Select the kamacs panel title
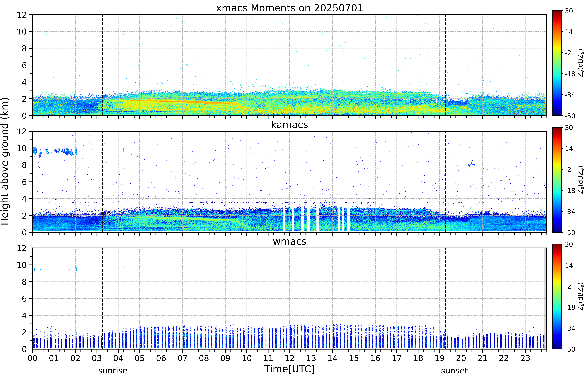Screen dimensions: 588x379 tap(289, 125)
